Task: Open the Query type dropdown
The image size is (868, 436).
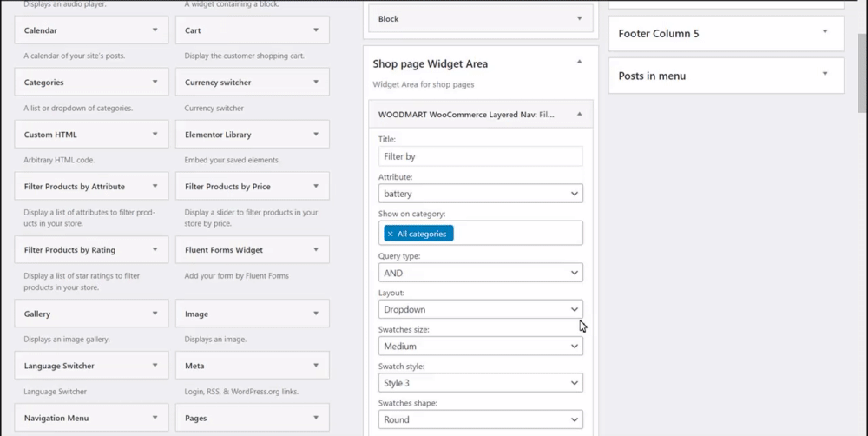Action: 480,273
